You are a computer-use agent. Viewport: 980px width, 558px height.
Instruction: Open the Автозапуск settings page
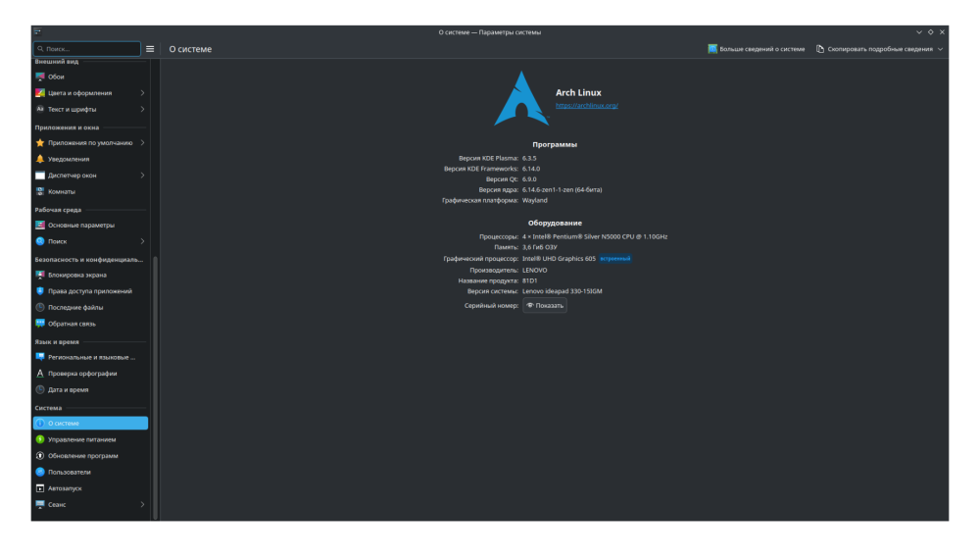pyautogui.click(x=90, y=488)
